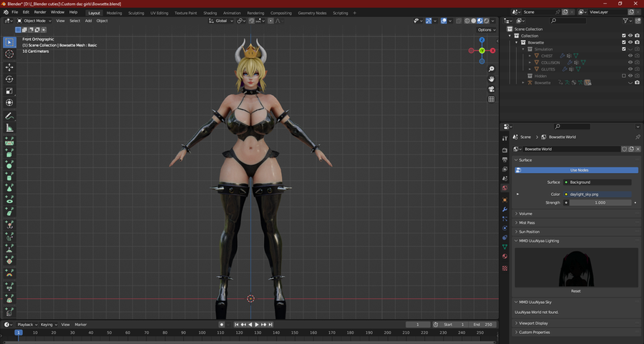Activate the Transform tool
Image resolution: width=644 pixels, height=344 pixels.
coord(9,103)
